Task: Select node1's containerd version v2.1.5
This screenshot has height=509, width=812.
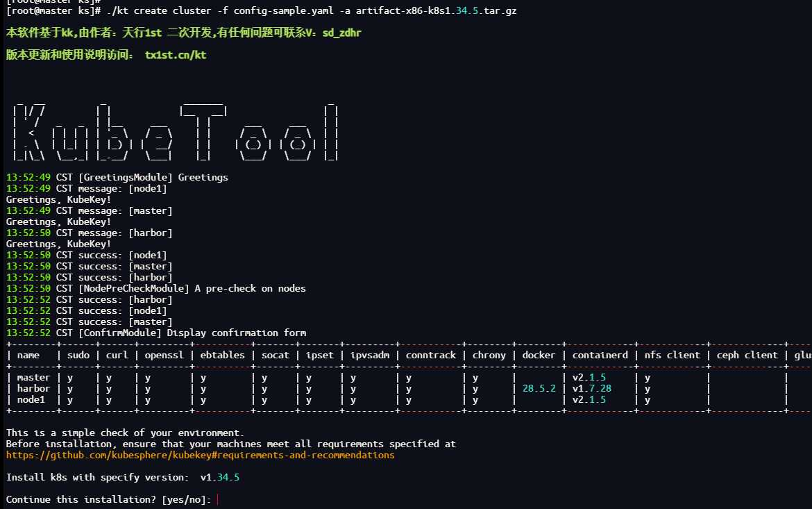Action: [x=589, y=400]
